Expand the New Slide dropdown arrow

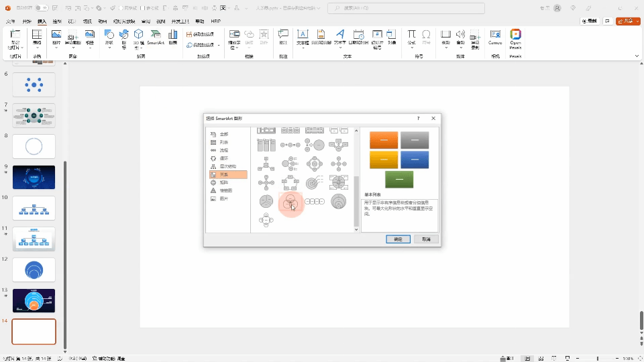click(21, 48)
